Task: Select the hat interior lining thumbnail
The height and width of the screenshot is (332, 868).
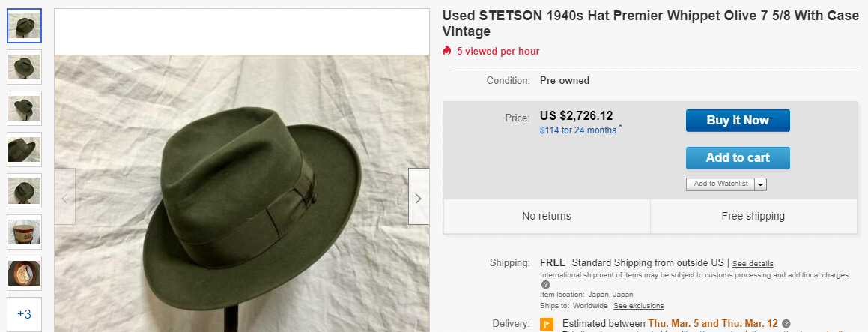Action: [x=25, y=273]
